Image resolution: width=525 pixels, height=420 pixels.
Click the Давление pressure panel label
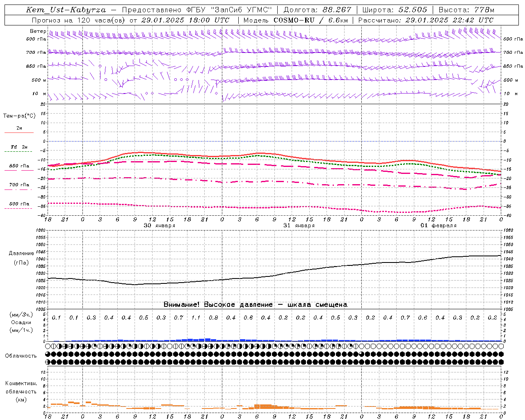[21, 253]
